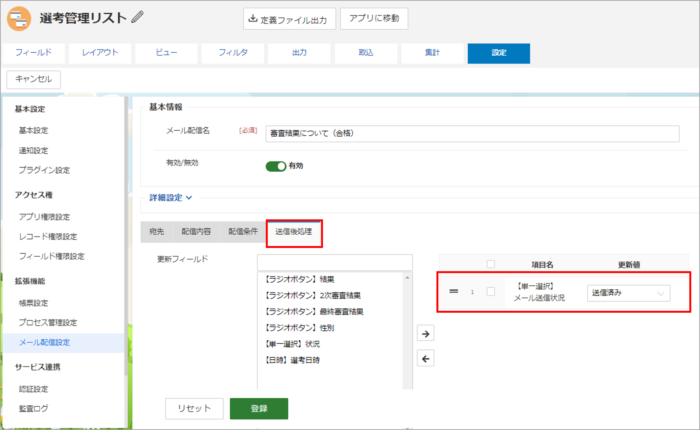Open the レイアウト tab
Screen dimensions: 700x430
(x=100, y=53)
